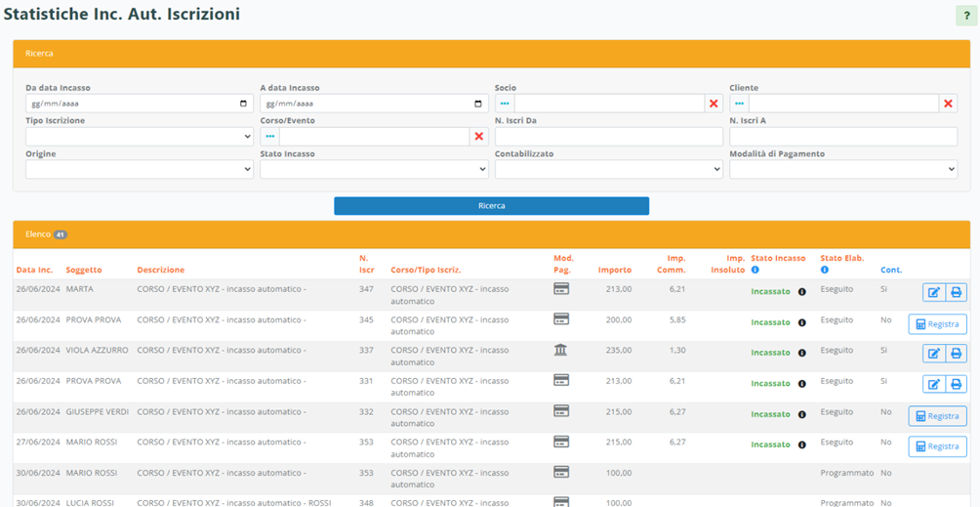Open Cliente lookup via three-dots icon
980x507 pixels.
click(739, 104)
